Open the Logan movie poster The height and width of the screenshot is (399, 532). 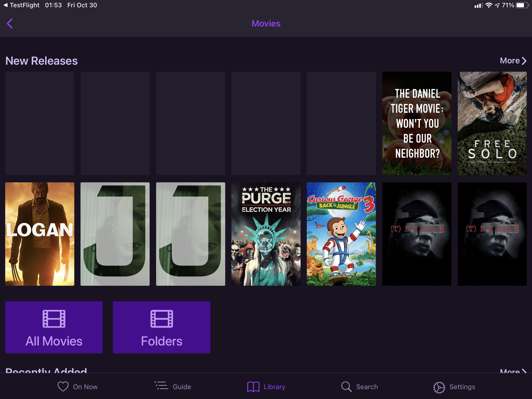click(x=40, y=234)
